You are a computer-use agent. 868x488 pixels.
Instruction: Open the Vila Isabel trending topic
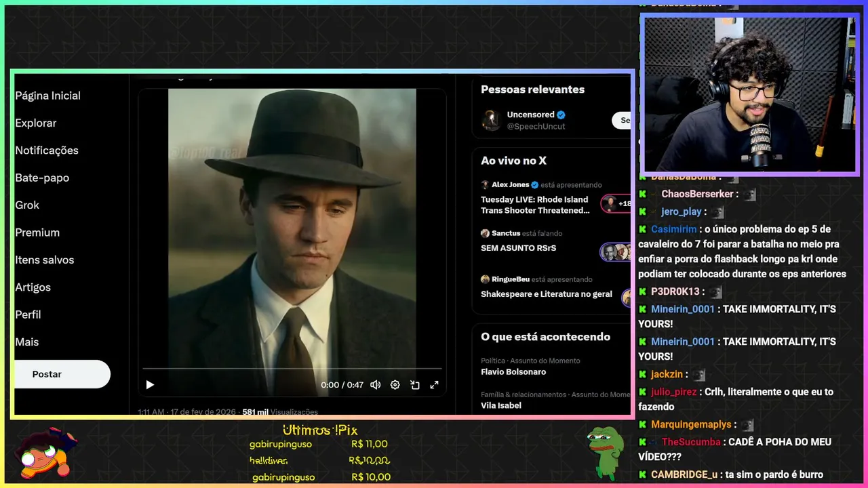pyautogui.click(x=501, y=405)
